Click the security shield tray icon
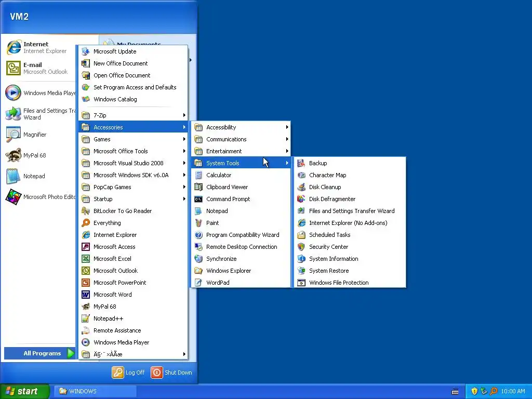The image size is (532, 399). [x=474, y=391]
